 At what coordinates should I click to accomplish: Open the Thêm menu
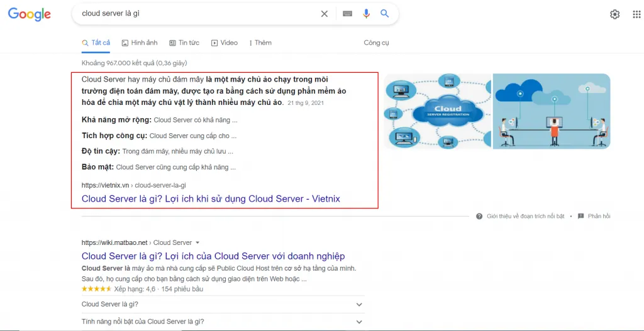260,43
